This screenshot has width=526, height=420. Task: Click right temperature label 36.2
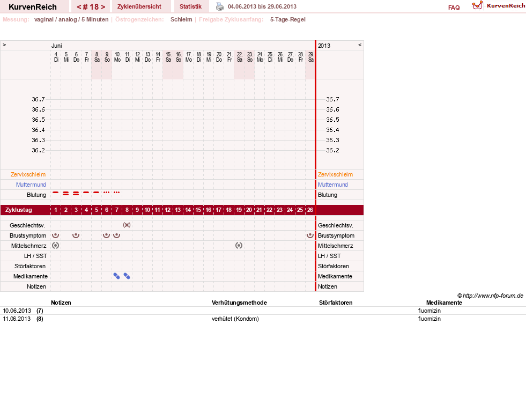pyautogui.click(x=332, y=150)
